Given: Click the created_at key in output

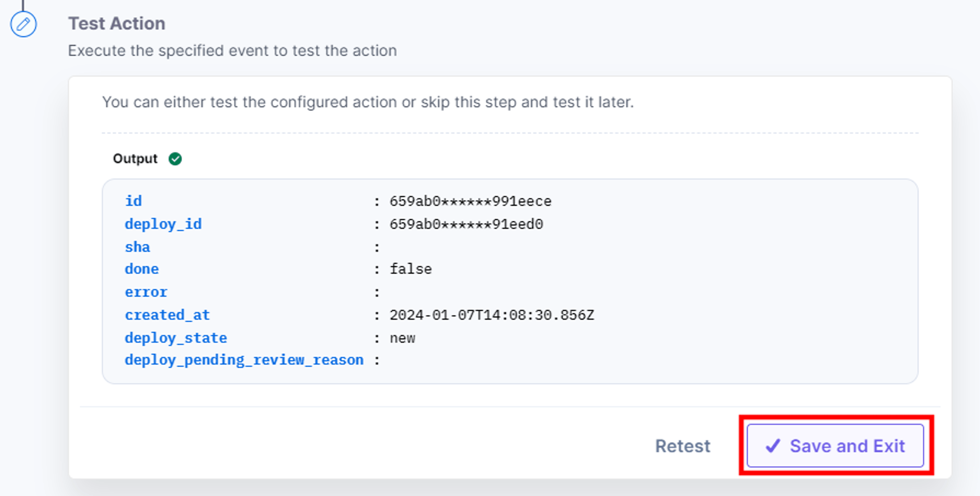Looking at the screenshot, I should 167,315.
